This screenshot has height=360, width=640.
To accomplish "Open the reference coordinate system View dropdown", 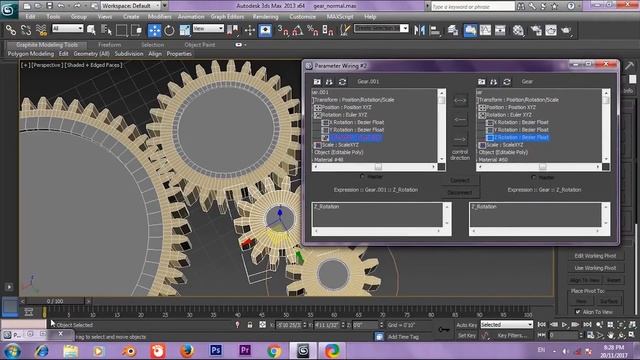I will pyautogui.click(x=208, y=28).
